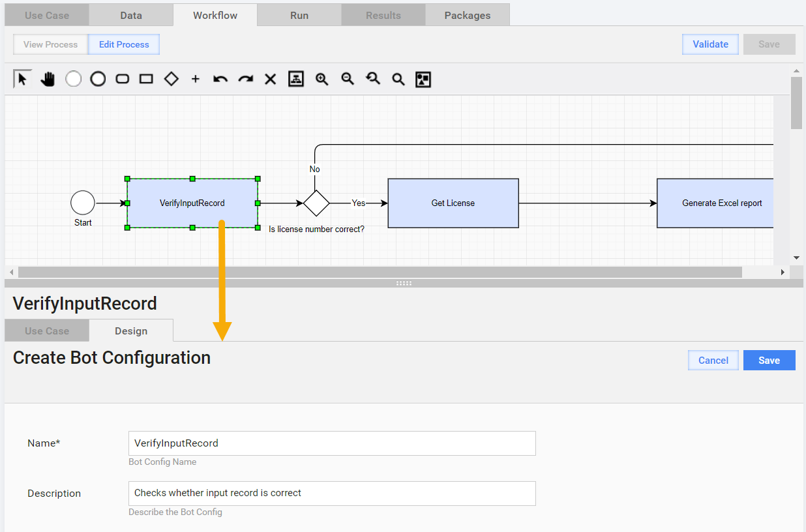Click the diagram vertical scrollbar thumb

click(x=796, y=103)
